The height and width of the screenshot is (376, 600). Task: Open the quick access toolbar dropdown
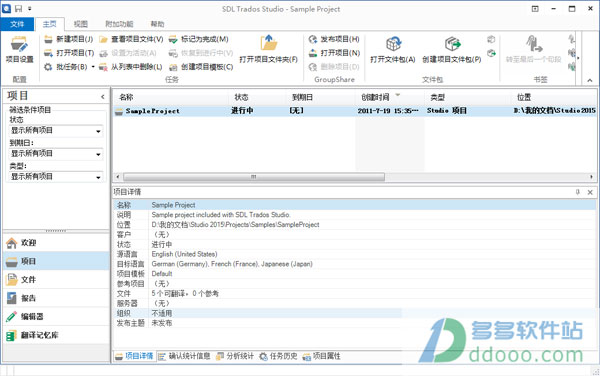[30, 8]
